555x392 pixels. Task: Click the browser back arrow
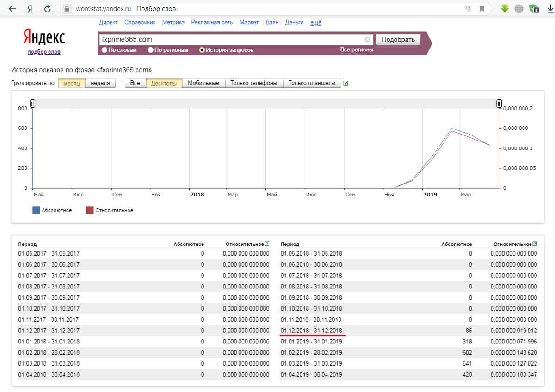12,9
